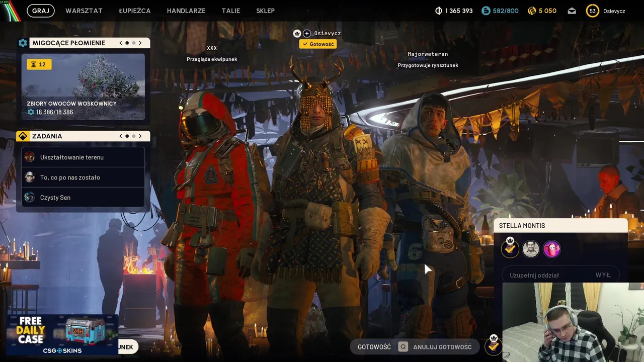
Task: Open the Osievycz profile name
Action: click(614, 11)
